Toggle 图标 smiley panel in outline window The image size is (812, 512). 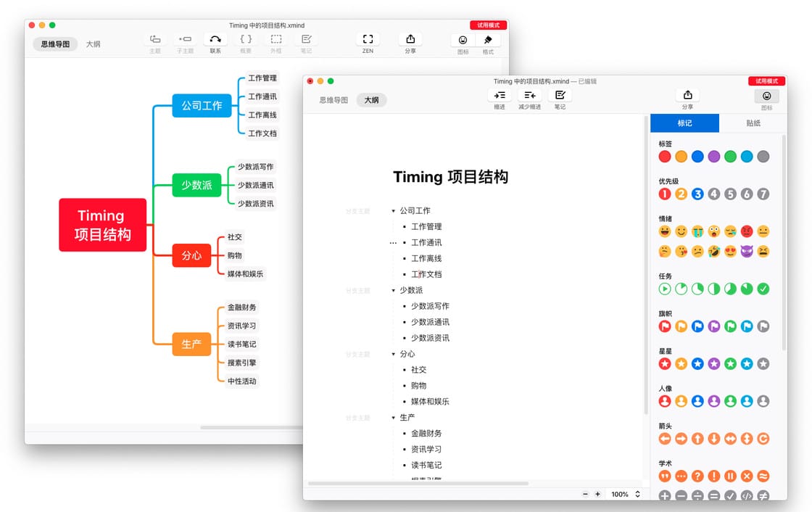(766, 96)
